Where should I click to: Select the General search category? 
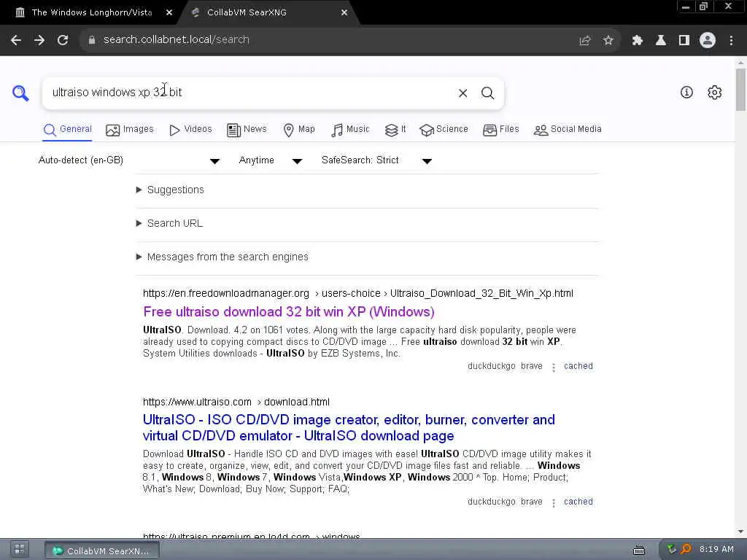pos(67,130)
